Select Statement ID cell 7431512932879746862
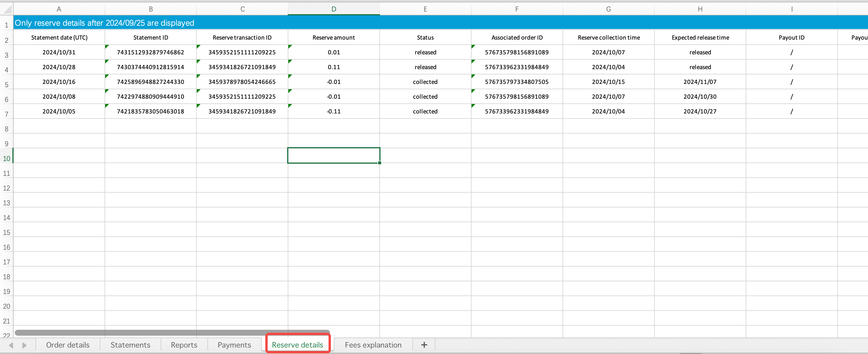The height and width of the screenshot is (354, 868). click(150, 52)
